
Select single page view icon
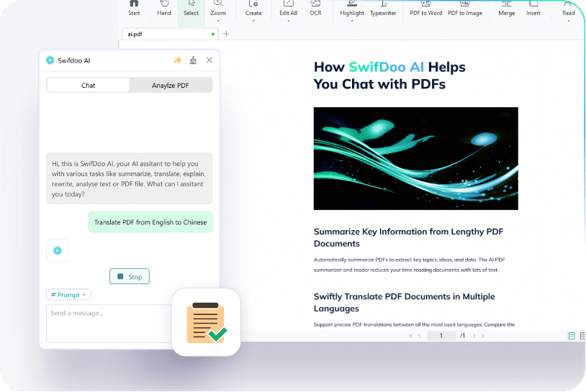coord(572,336)
